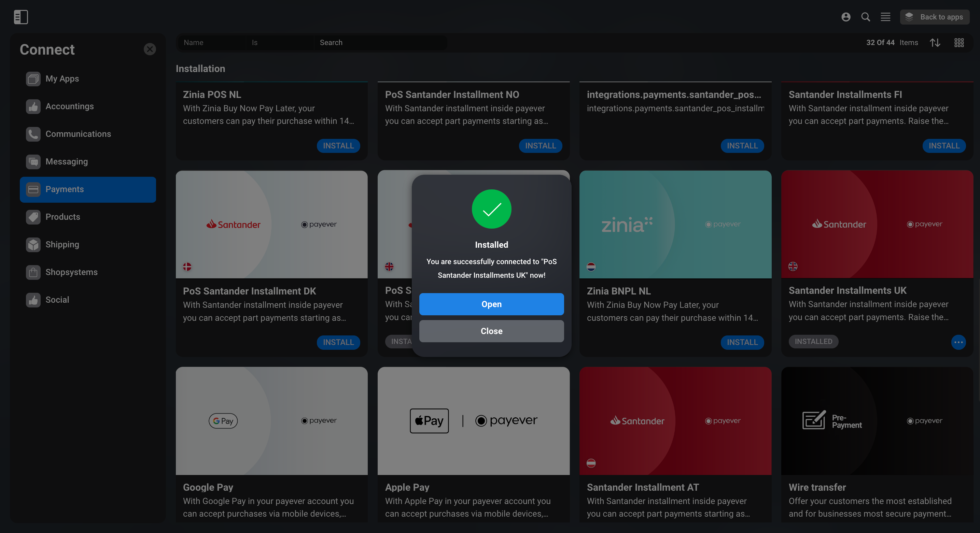Install Zinia POS NL
The height and width of the screenshot is (533, 980).
(338, 146)
